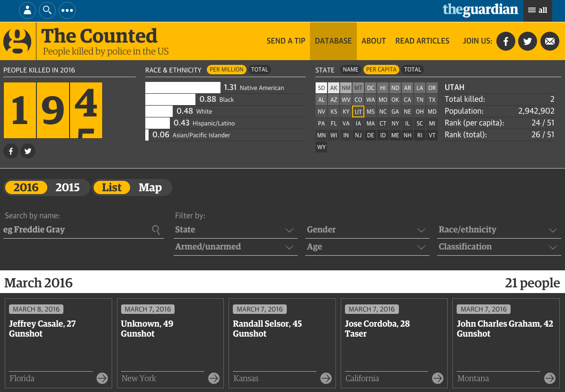This screenshot has width=565, height=392.
Task: Expand the Race/ethnicity filter dropdown
Action: (x=499, y=230)
